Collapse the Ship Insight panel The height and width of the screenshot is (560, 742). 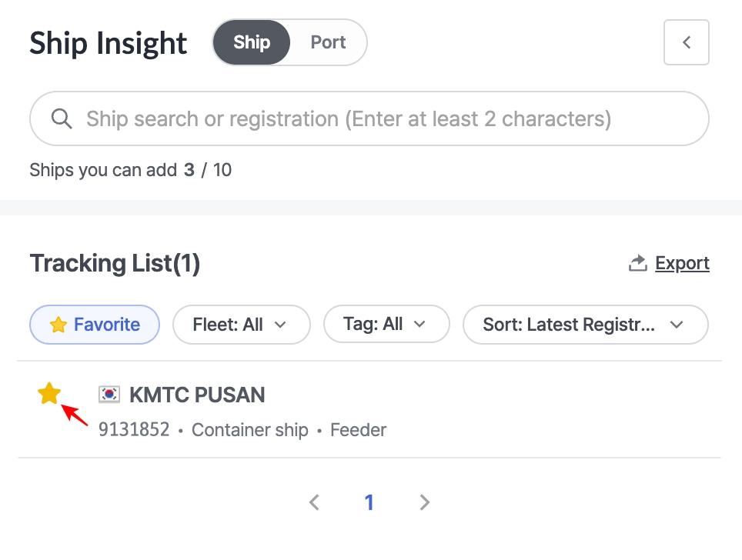(x=686, y=42)
